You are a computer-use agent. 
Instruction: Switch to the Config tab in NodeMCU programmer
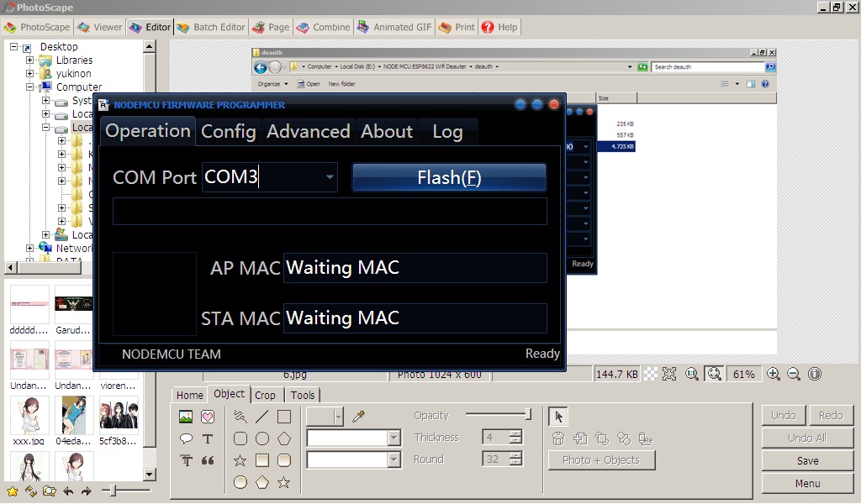pos(229,132)
